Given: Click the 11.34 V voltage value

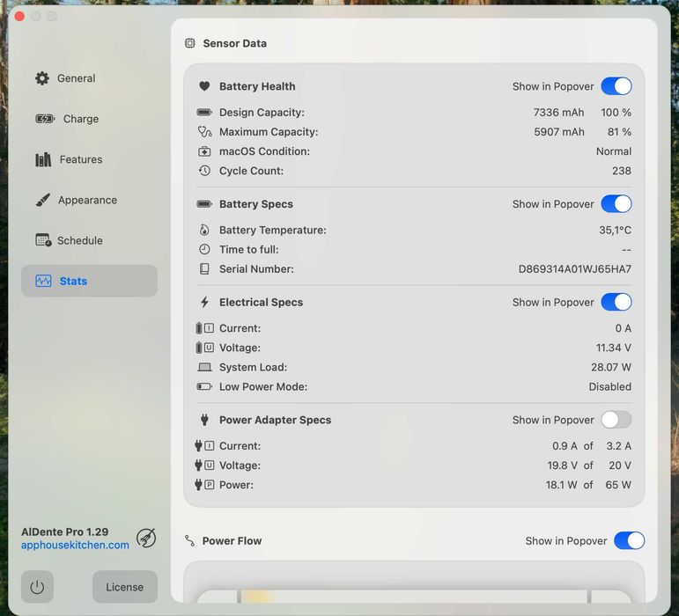Looking at the screenshot, I should point(614,348).
